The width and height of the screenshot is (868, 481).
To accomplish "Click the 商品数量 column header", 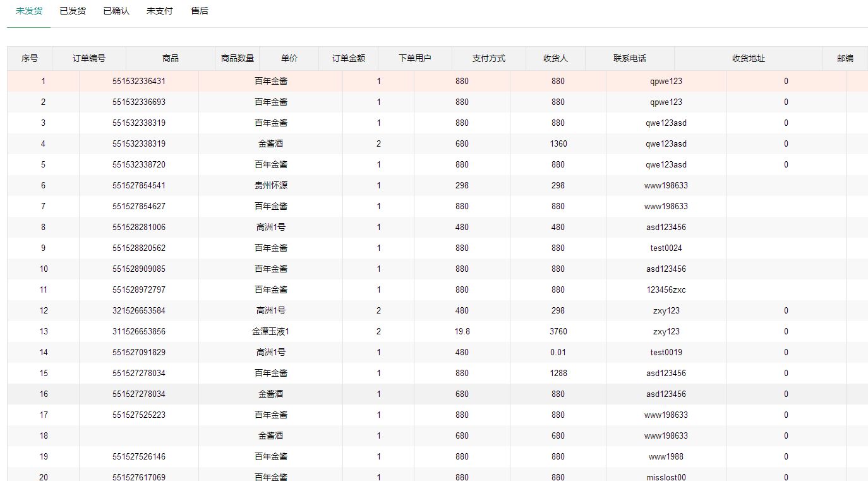I will tap(238, 58).
